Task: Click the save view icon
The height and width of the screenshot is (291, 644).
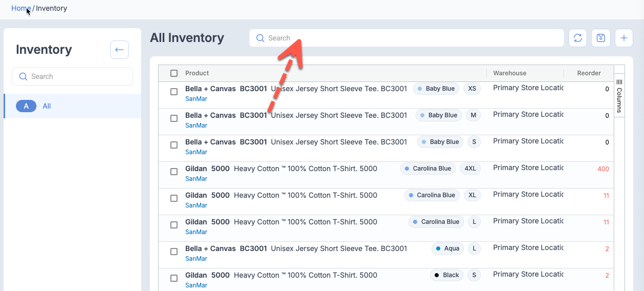Action: click(601, 38)
